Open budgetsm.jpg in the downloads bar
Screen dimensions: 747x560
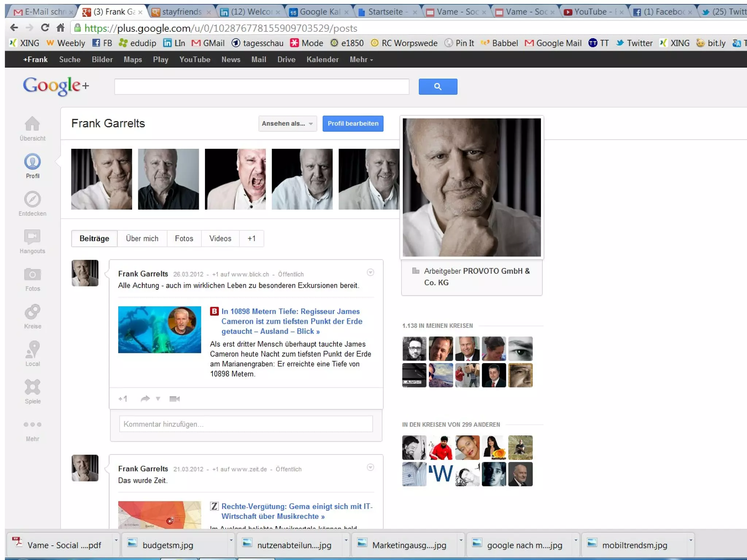click(168, 545)
